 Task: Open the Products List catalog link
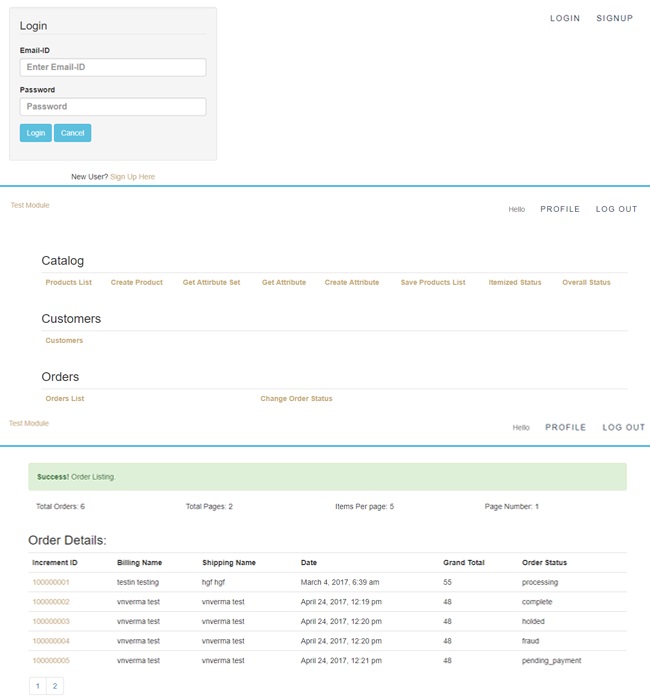tap(68, 283)
